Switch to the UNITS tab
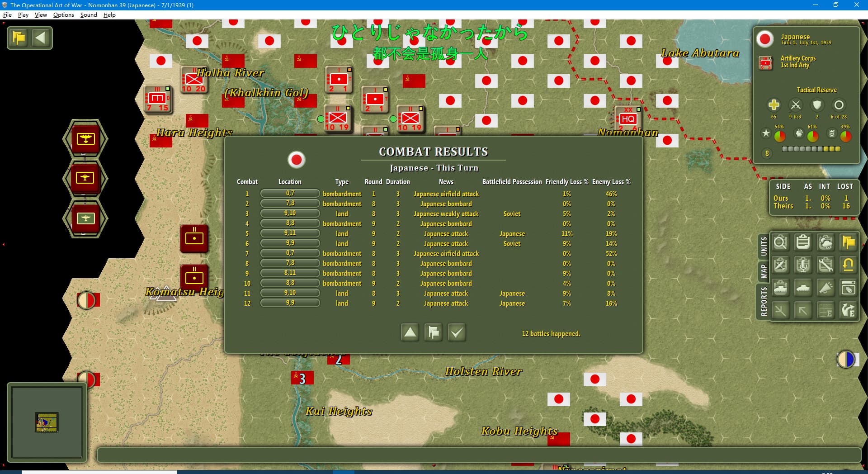This screenshot has height=474, width=868. tap(764, 246)
